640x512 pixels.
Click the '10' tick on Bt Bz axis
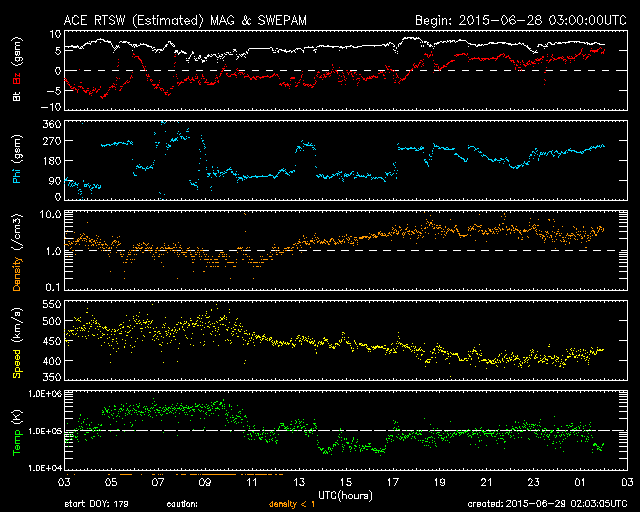(55, 34)
